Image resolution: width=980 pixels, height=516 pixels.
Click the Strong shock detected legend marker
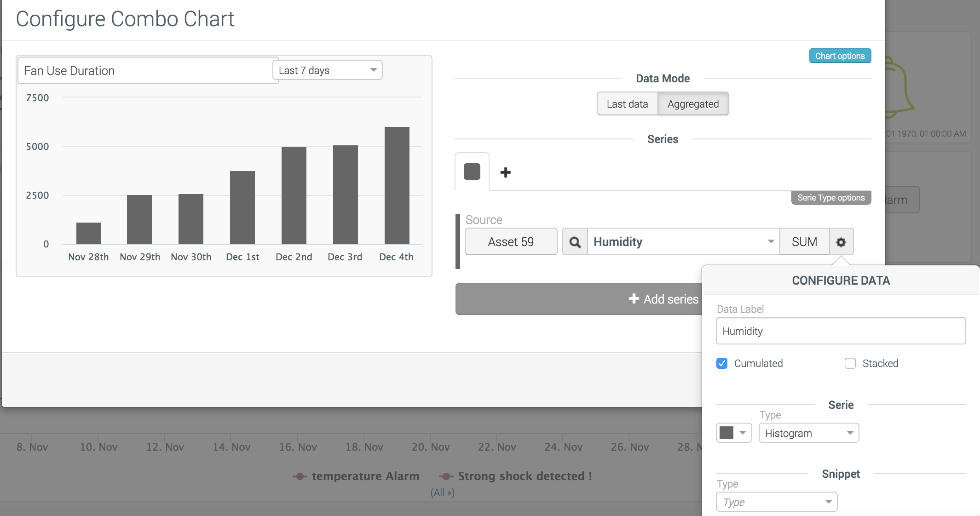(446, 476)
